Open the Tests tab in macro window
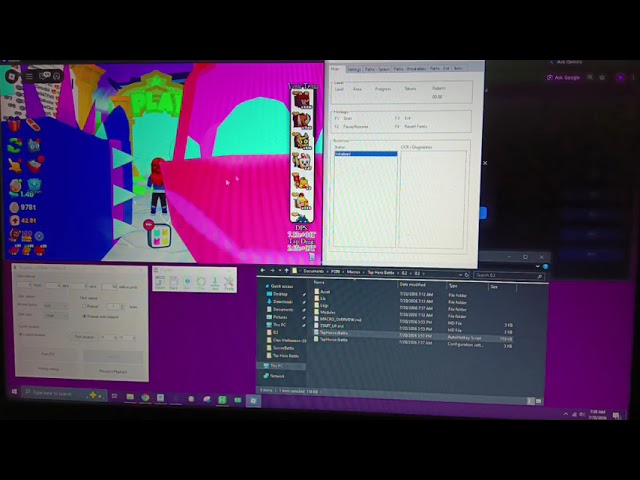Viewport: 640px width, 480px height. 458,68
